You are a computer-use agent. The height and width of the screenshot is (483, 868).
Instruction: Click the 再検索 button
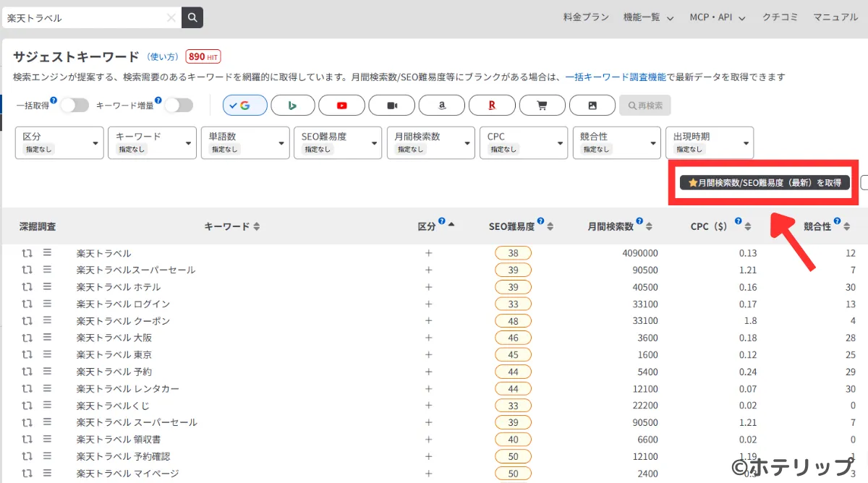[x=645, y=106]
